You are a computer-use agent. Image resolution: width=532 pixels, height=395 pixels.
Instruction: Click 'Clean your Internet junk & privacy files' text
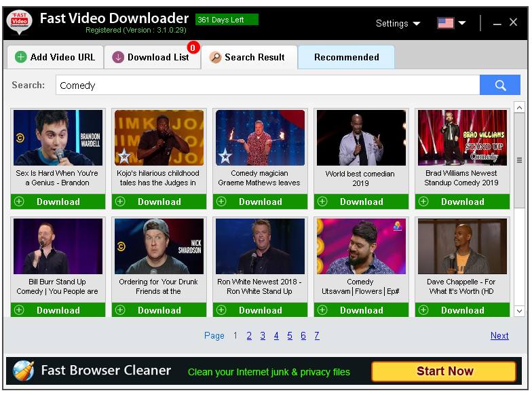click(x=269, y=372)
